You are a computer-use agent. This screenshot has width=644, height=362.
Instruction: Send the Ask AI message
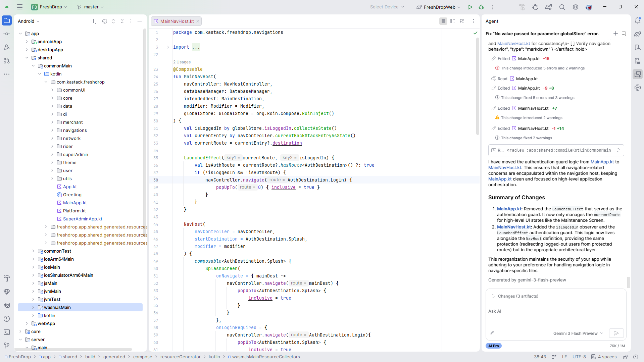pos(616,333)
